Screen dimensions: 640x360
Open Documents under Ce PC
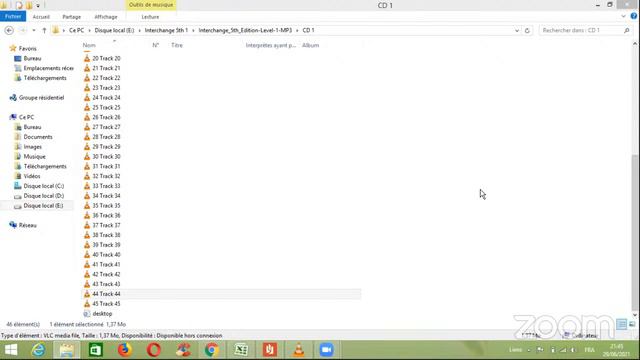38,137
